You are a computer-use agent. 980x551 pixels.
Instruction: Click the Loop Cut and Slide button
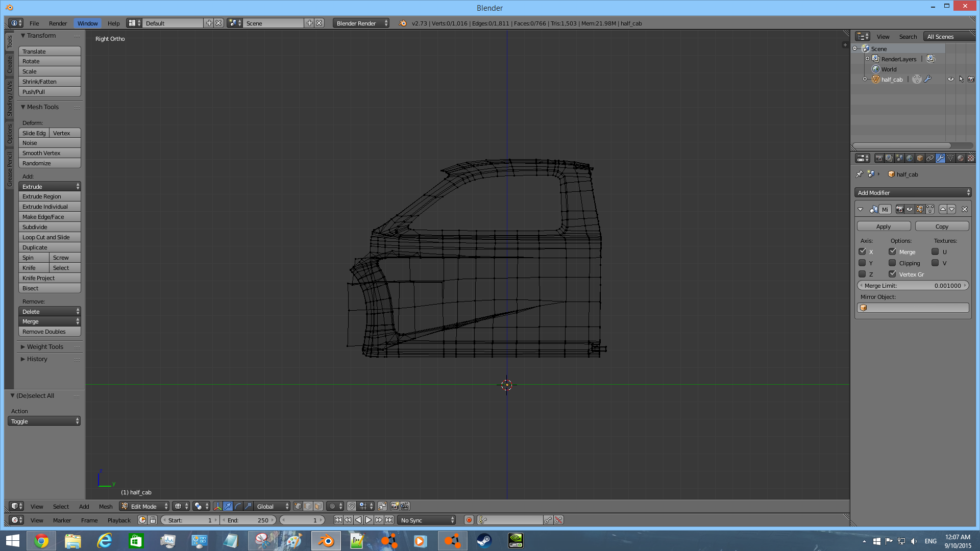[50, 237]
